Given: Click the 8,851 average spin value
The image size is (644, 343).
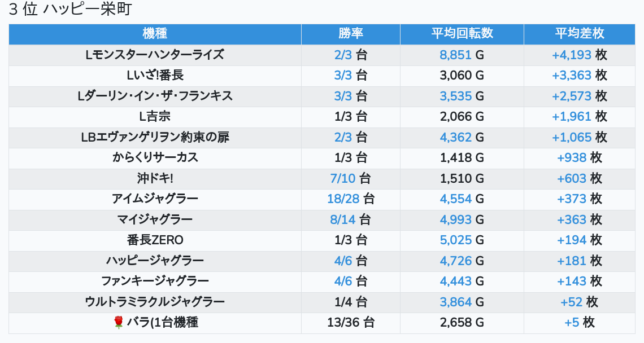Looking at the screenshot, I should point(455,55).
